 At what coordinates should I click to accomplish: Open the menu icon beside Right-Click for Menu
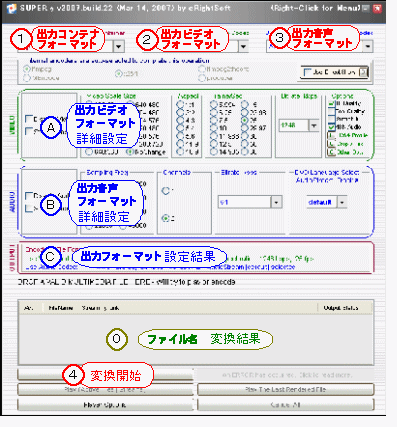(366, 8)
